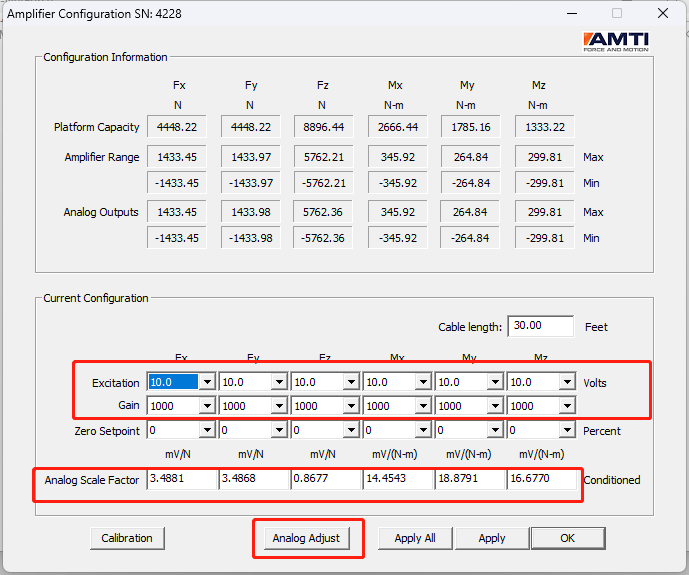Expand the Mz Excitation dropdown arrow
Image resolution: width=689 pixels, height=575 pixels.
pos(567,382)
